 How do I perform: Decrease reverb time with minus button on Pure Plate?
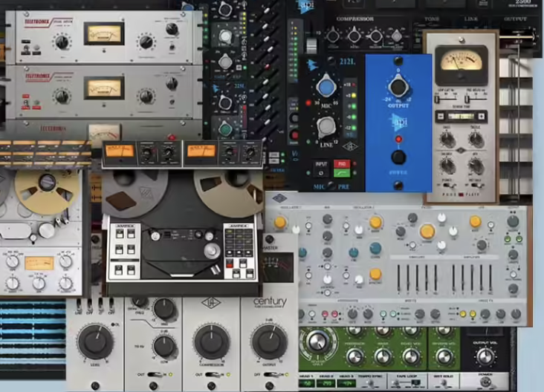(x=441, y=117)
